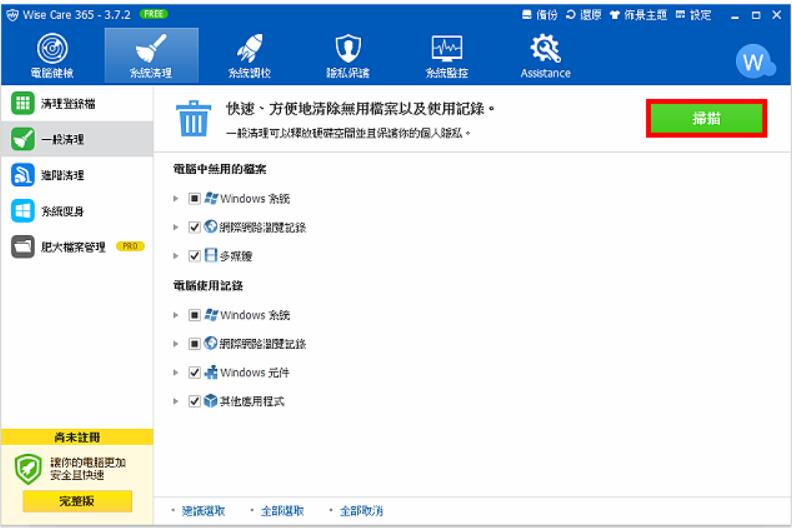
Task: Click the W user avatar bubble
Action: [755, 62]
